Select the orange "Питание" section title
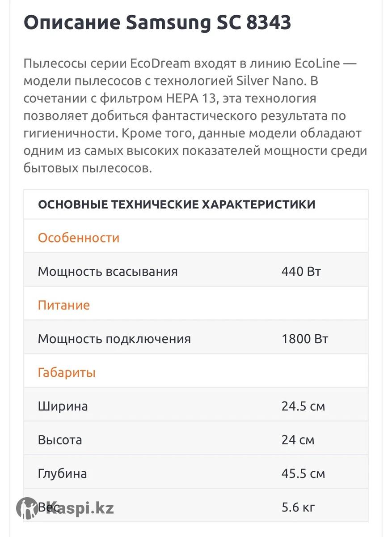The image size is (392, 537). pyautogui.click(x=64, y=305)
